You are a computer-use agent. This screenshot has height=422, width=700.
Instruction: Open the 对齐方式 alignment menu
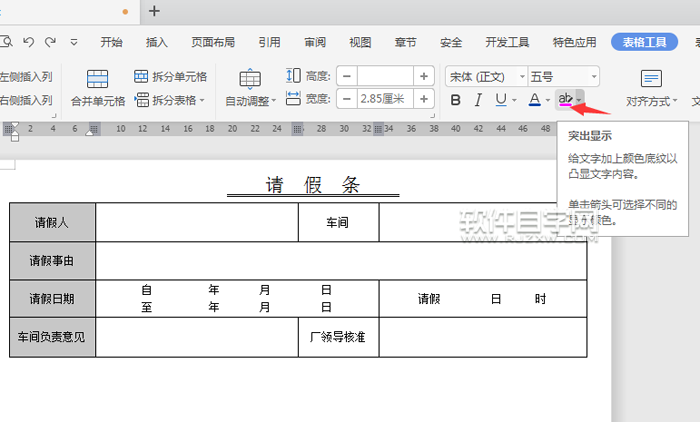(x=651, y=88)
